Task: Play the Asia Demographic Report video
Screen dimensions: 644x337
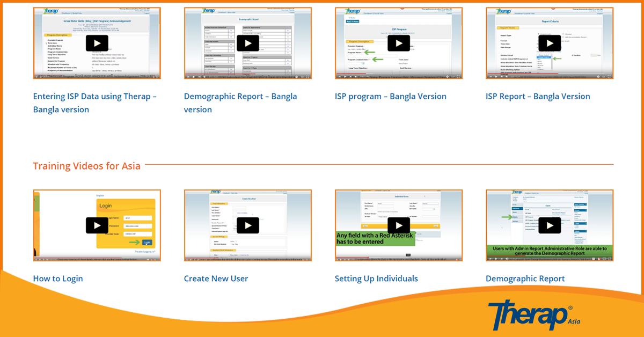Action: pos(550,225)
